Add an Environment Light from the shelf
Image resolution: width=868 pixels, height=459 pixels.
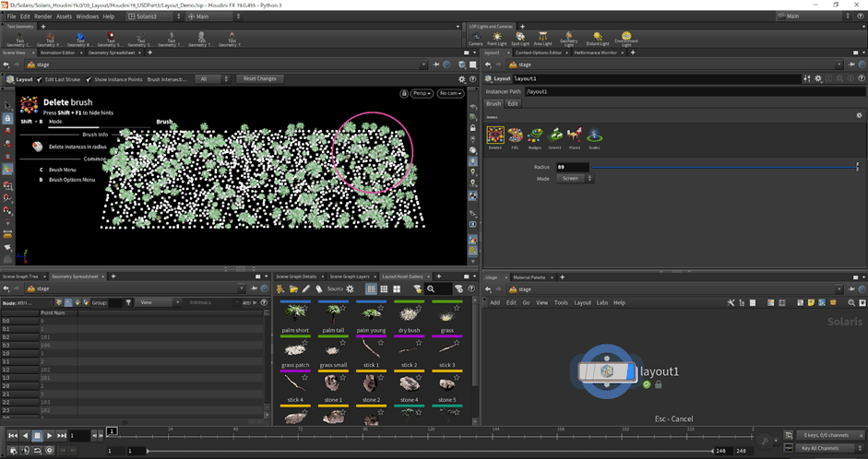[x=626, y=39]
